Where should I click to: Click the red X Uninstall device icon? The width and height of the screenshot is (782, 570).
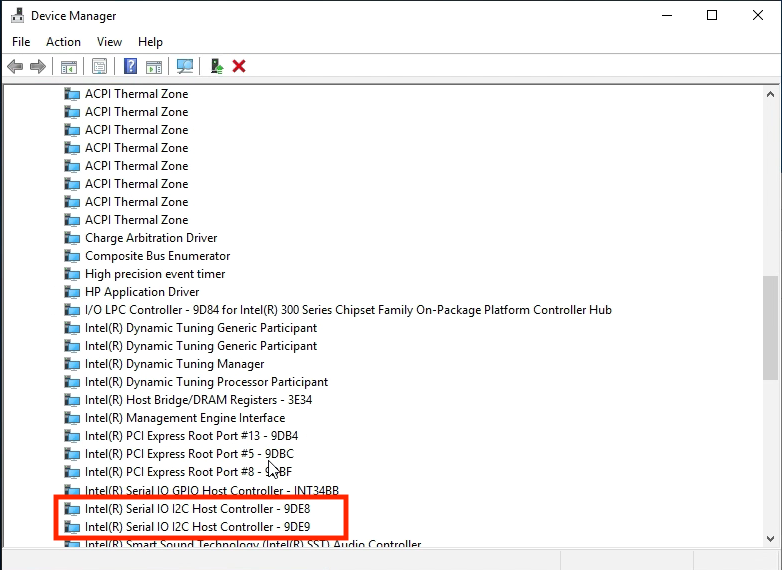pyautogui.click(x=239, y=66)
